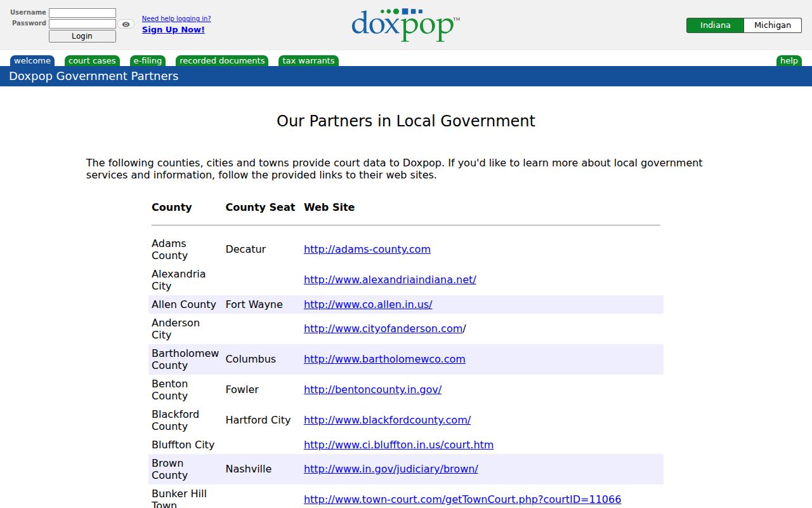Viewport: 812px width, 508px height.
Task: Click the County Seat column header
Action: pos(260,208)
